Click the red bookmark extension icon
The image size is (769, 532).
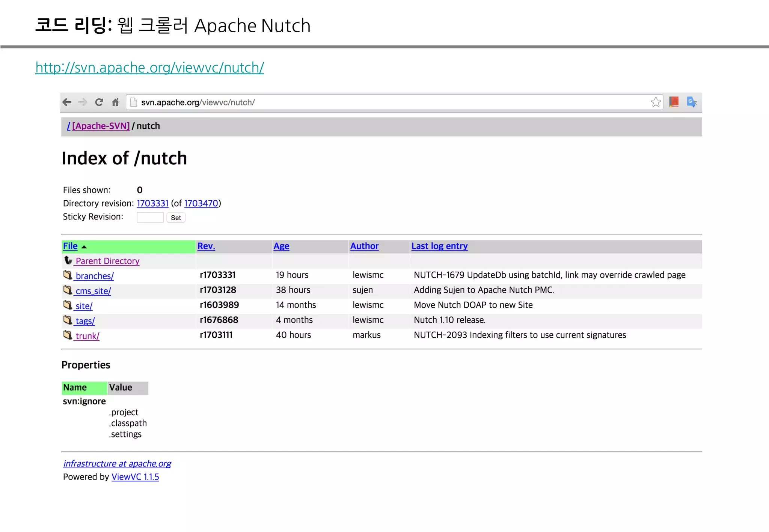pos(674,102)
